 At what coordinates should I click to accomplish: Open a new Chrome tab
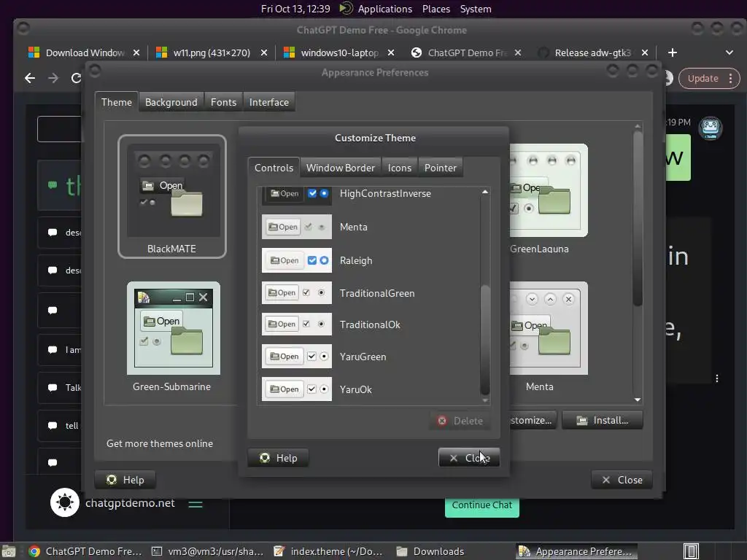click(x=672, y=52)
